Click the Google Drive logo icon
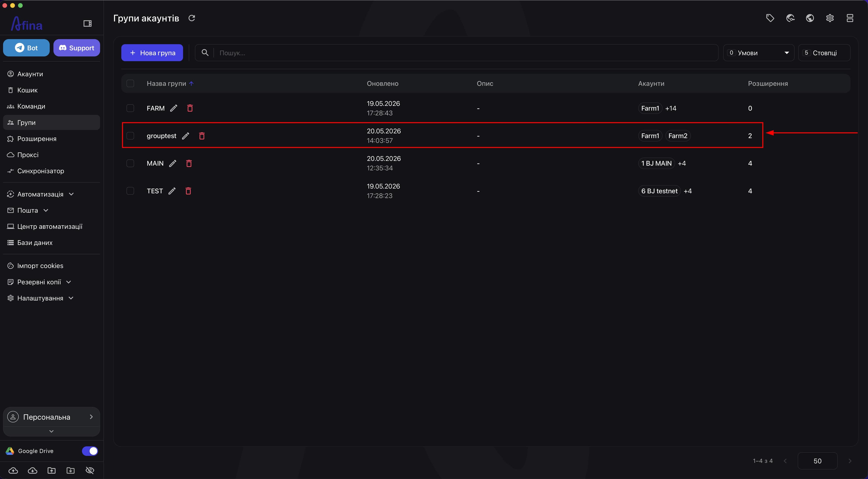 10,451
